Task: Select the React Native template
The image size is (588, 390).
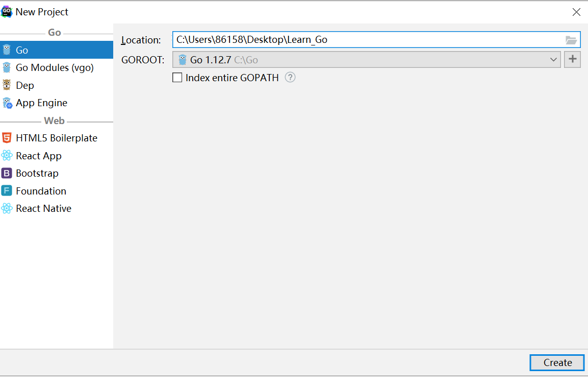Action: 56,209
